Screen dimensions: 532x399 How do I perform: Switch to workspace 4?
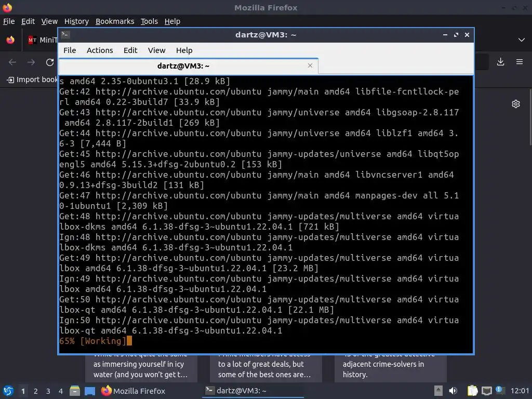(x=61, y=391)
